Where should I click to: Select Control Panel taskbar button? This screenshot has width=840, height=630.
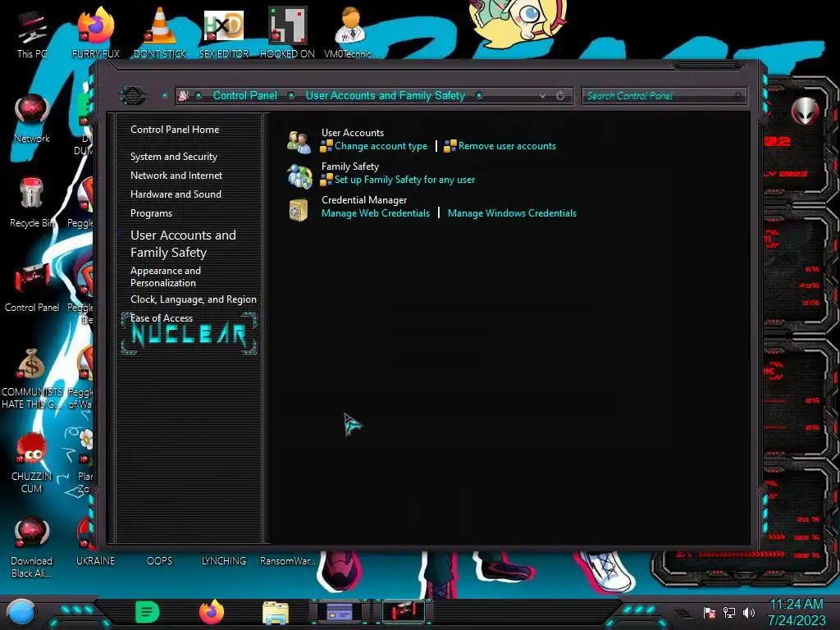tap(404, 611)
